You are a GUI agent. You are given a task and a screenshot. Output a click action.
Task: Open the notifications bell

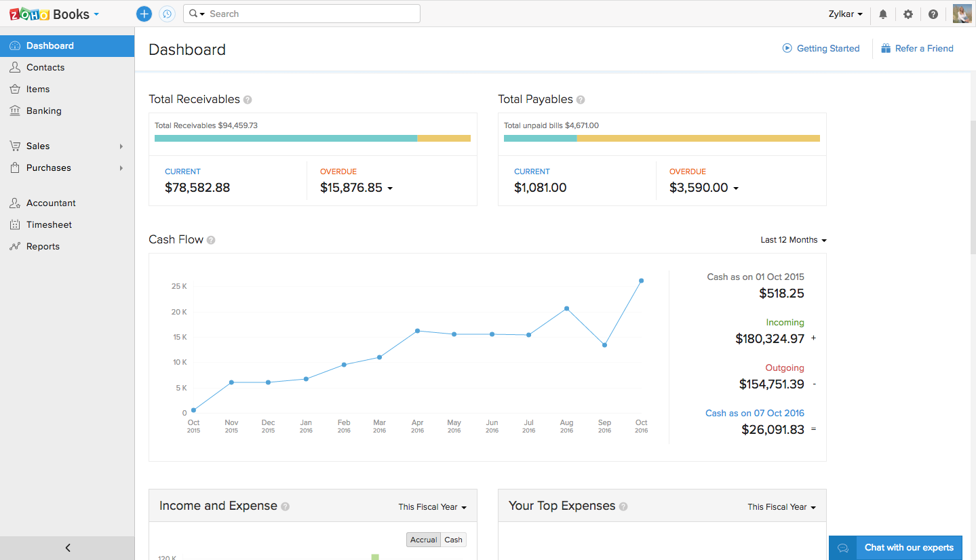[882, 14]
